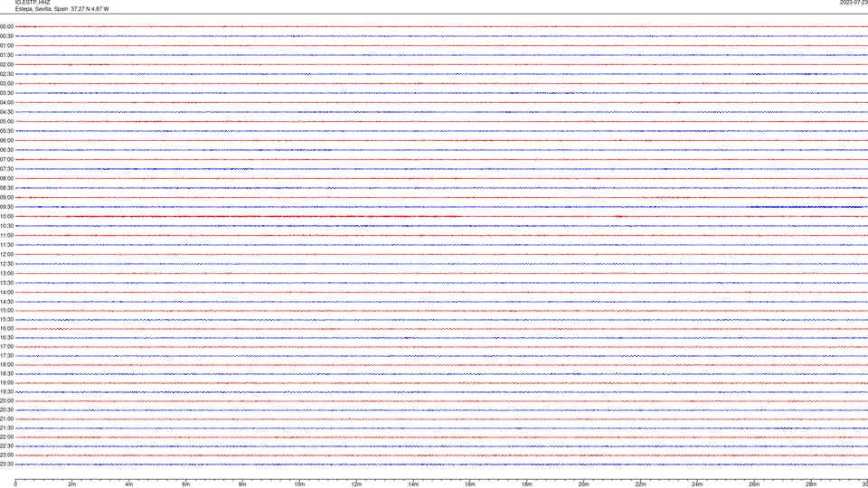The height and width of the screenshot is (488, 868).
Task: Select the 20:30 time row label
Action: pyautogui.click(x=6, y=410)
